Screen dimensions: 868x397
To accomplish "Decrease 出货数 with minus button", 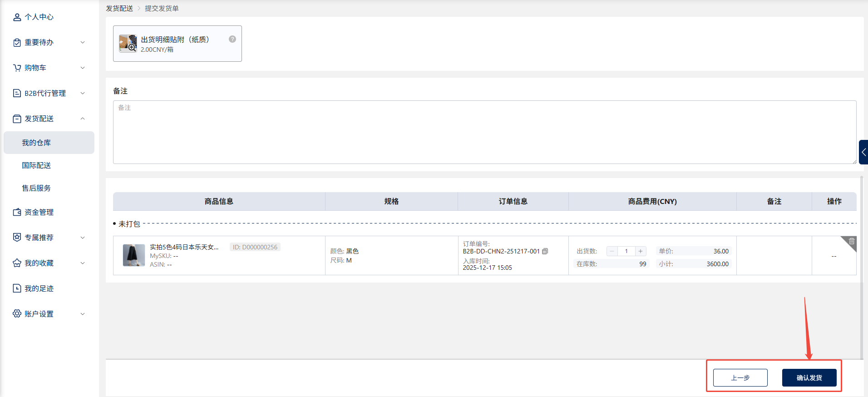I will (612, 251).
